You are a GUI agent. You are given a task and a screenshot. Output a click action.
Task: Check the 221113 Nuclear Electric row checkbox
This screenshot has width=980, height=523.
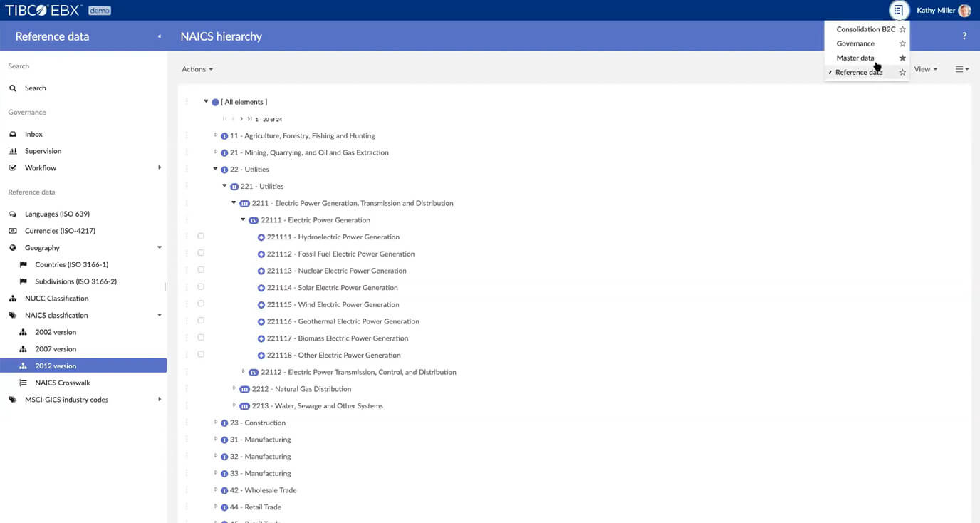(x=201, y=270)
